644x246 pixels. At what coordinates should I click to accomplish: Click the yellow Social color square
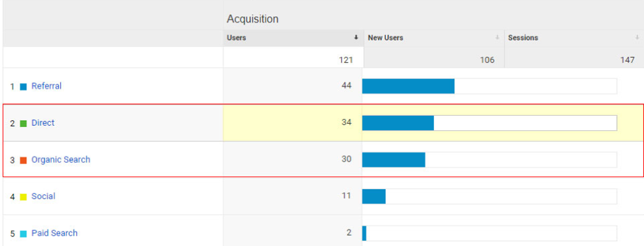click(x=24, y=197)
